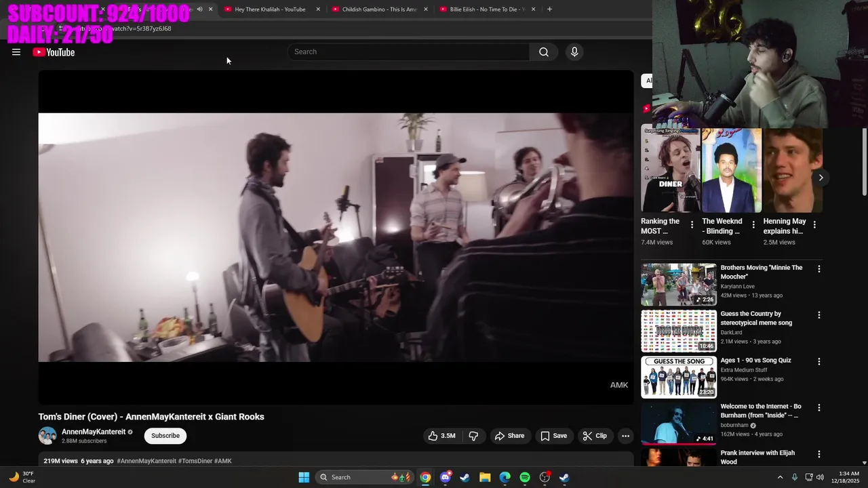Screen dimensions: 868x488
Task: Close the Childish Gambino tab
Action: (426, 9)
